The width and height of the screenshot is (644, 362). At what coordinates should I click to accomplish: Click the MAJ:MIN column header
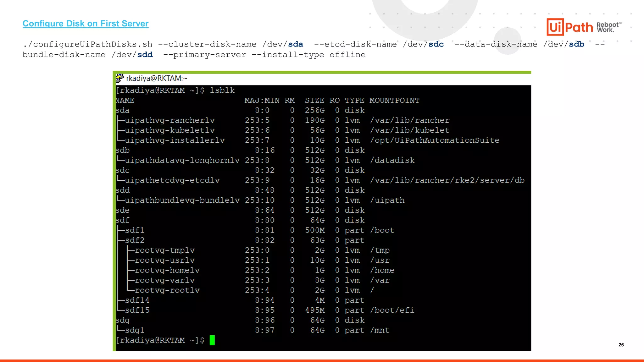tap(262, 101)
